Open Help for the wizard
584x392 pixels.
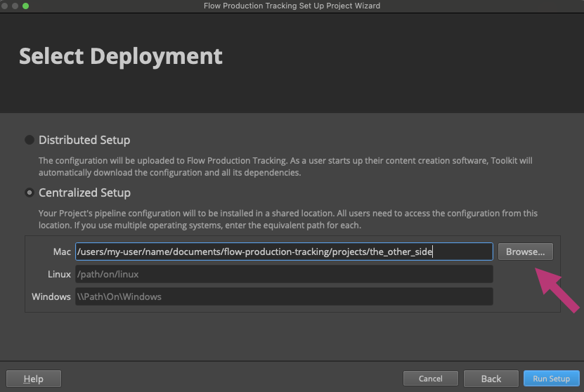pos(34,379)
